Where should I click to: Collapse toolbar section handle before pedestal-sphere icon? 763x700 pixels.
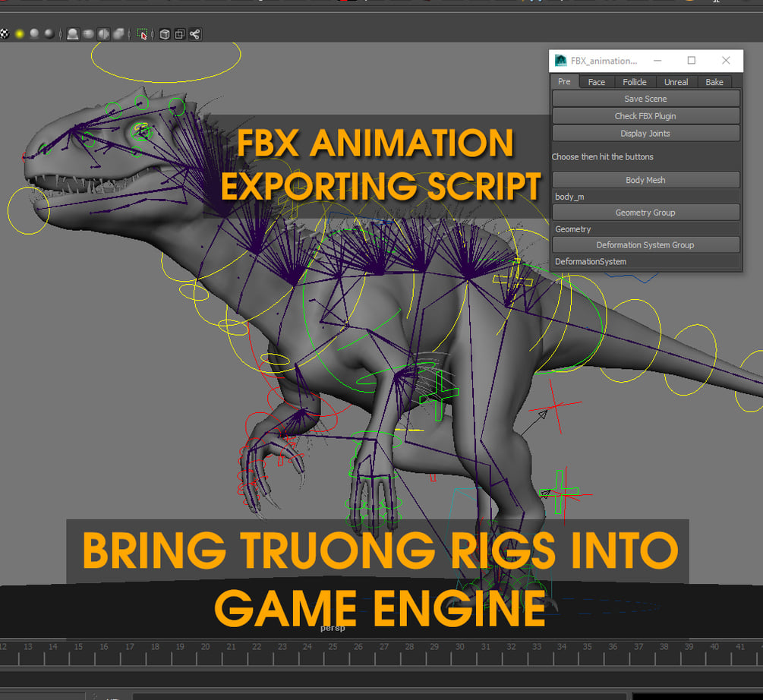pos(60,34)
